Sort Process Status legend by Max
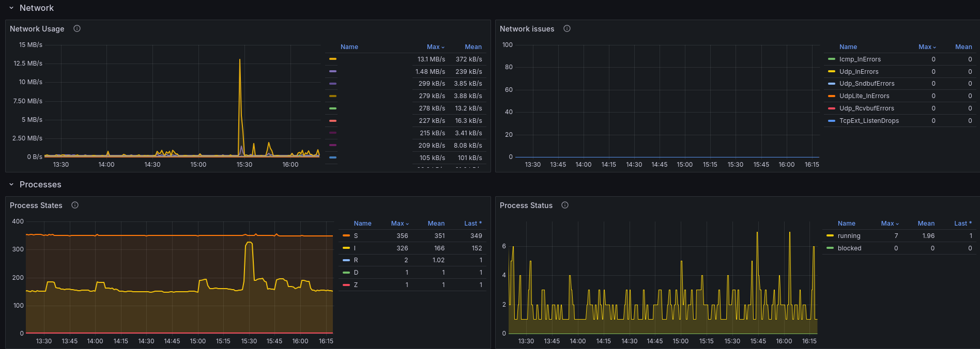 point(890,223)
